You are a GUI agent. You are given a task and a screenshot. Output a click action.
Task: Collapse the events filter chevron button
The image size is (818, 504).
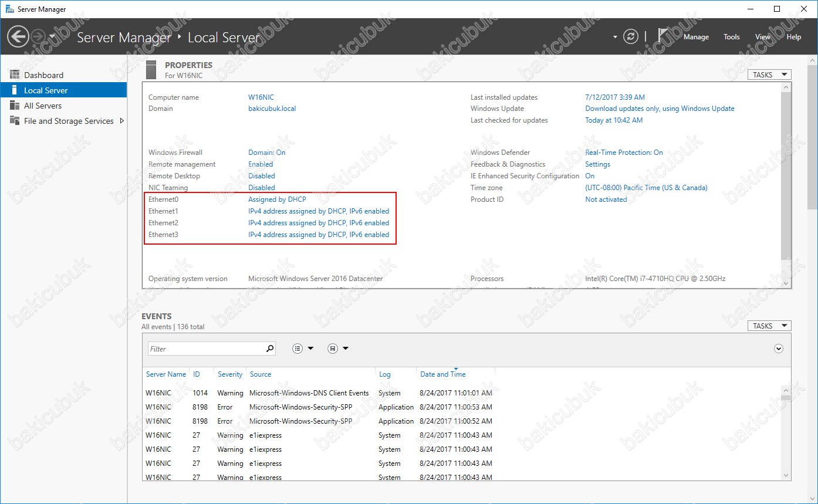coord(779,349)
